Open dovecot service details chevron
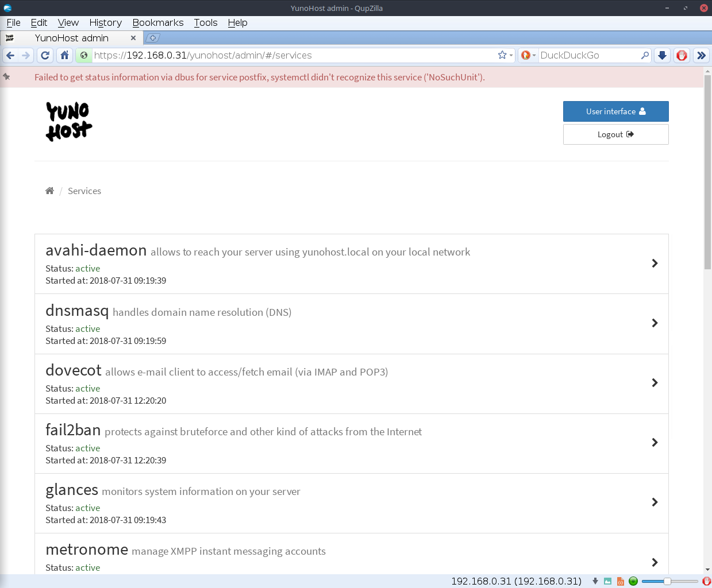Screen dimensions: 712x588 (655, 382)
